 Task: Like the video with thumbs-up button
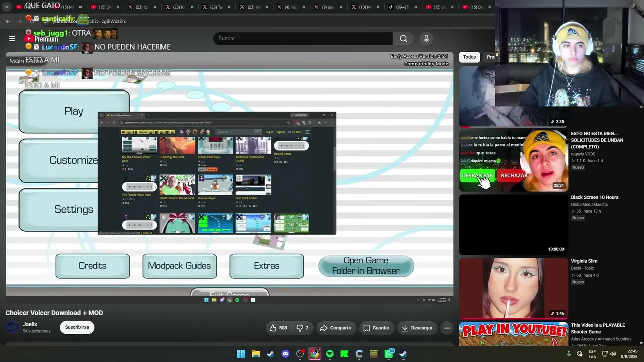tap(278, 328)
